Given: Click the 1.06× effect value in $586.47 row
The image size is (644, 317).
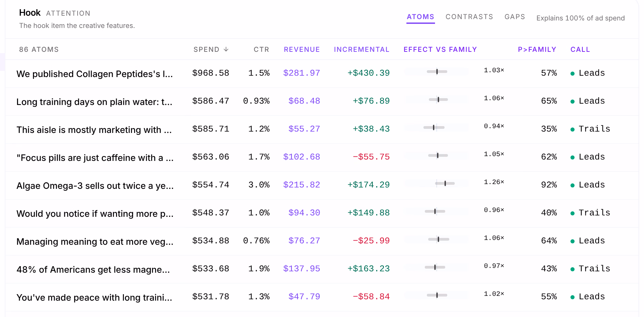Looking at the screenshot, I should 494,98.
